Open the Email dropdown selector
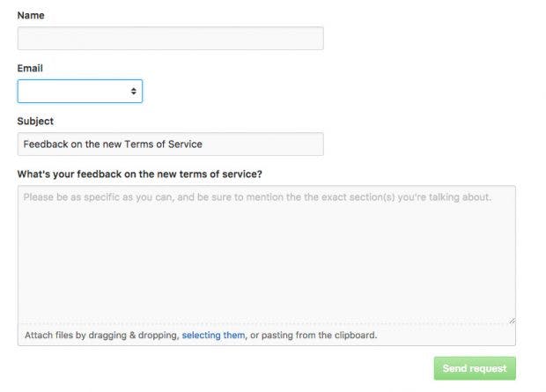Viewport: 546px width, 392px height. click(x=80, y=92)
